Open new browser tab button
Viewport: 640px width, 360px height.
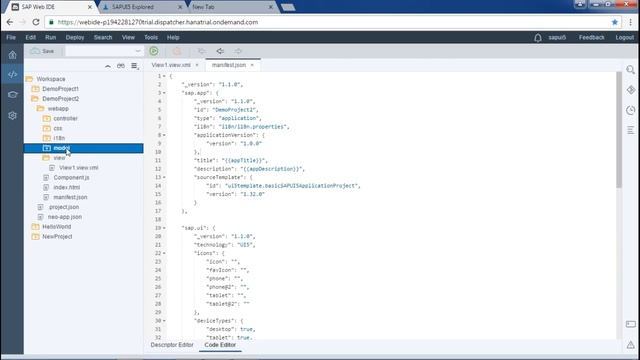click(288, 7)
